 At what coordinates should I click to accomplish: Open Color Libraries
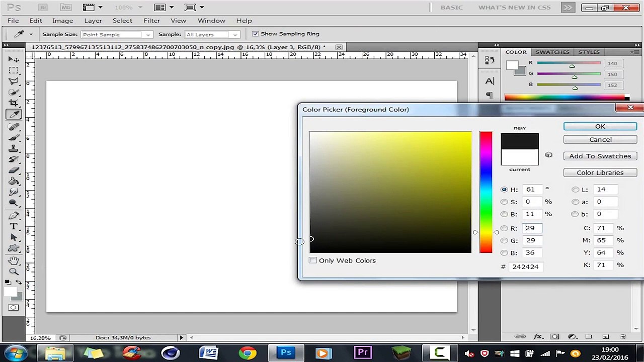pos(600,172)
